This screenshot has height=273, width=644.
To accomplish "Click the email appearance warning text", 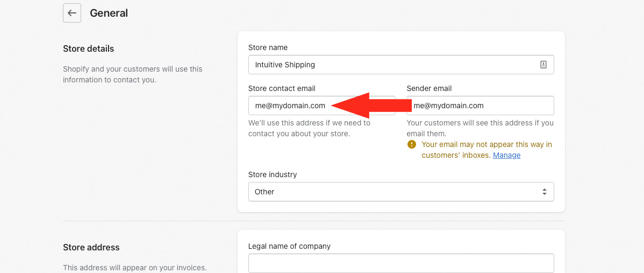I will tap(486, 144).
